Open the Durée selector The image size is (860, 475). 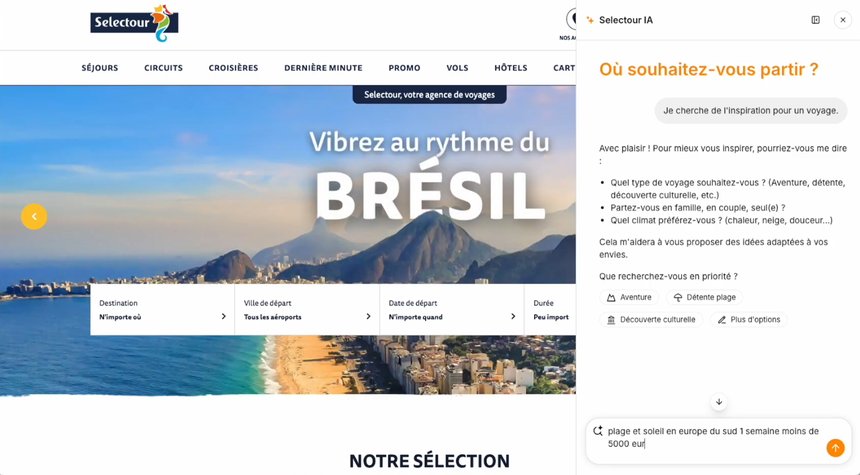coord(550,310)
